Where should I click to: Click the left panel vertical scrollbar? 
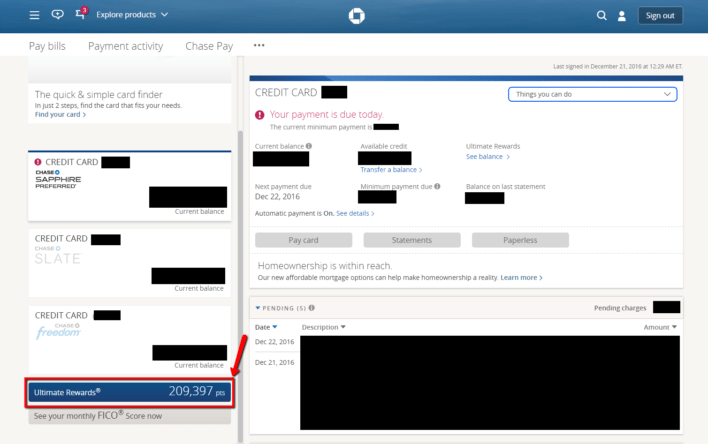pyautogui.click(x=240, y=286)
